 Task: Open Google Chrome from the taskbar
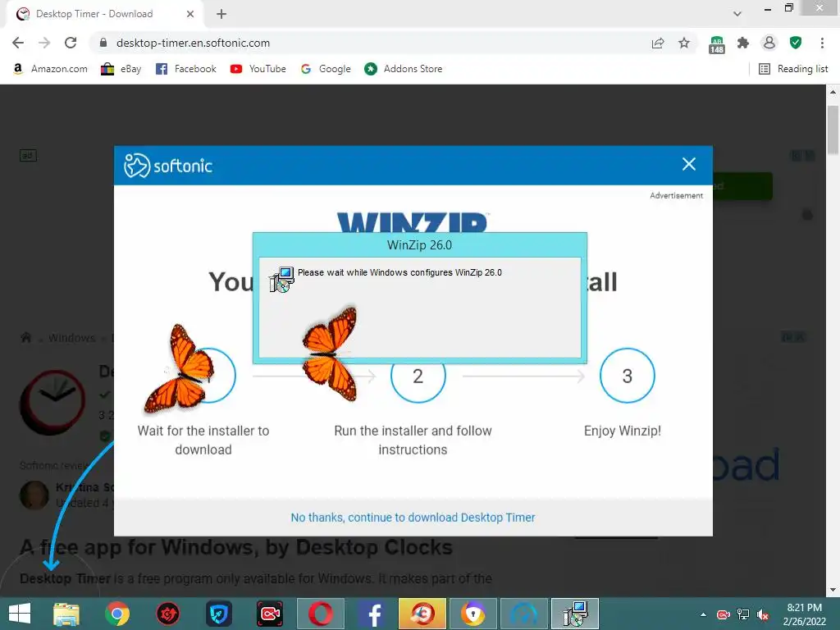point(117,614)
